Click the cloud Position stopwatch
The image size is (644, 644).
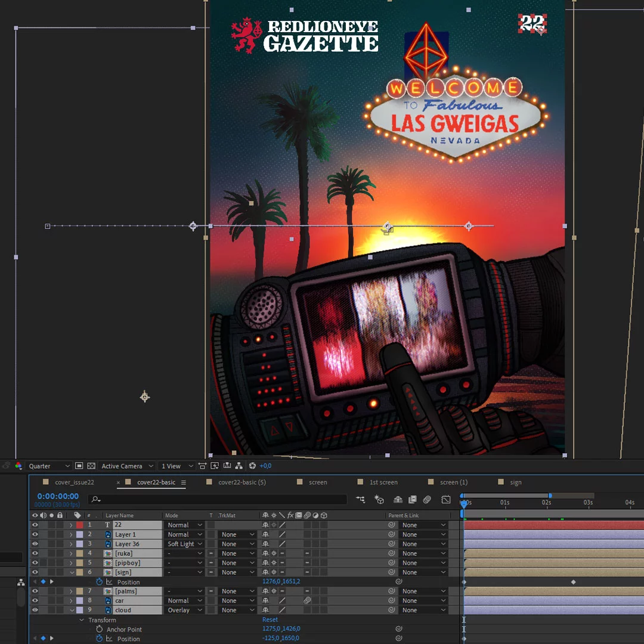click(99, 638)
